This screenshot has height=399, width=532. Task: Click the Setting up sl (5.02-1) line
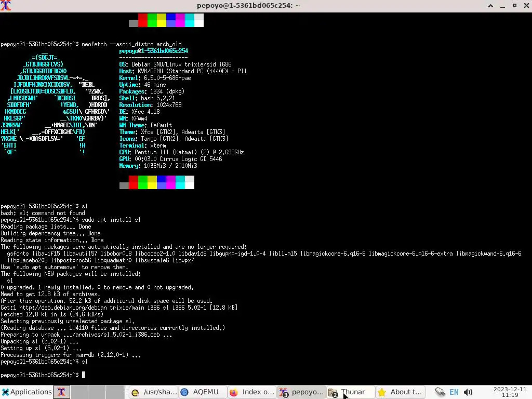(x=41, y=348)
